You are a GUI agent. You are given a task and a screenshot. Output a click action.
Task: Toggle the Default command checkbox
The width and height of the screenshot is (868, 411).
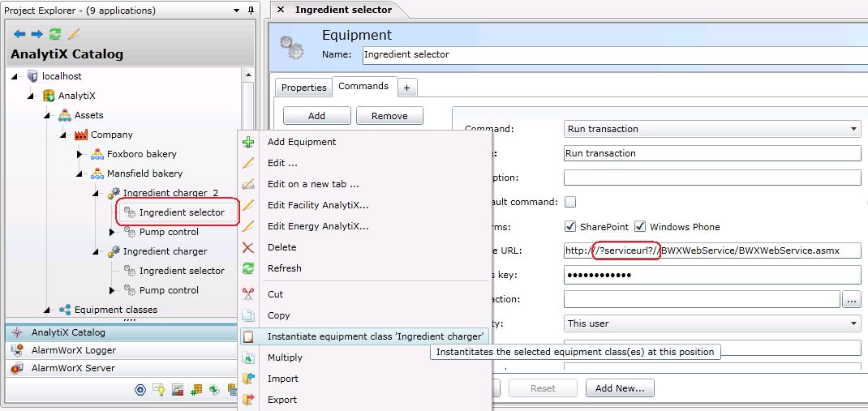pos(570,202)
